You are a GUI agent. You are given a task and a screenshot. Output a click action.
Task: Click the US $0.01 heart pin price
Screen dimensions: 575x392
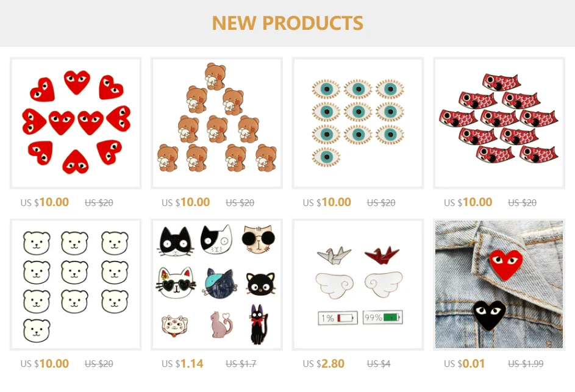(464, 364)
